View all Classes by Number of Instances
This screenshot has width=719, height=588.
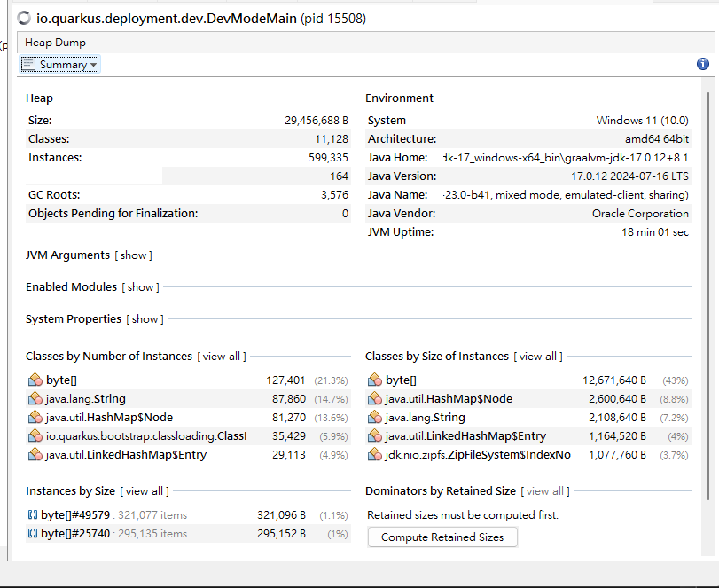(x=222, y=357)
